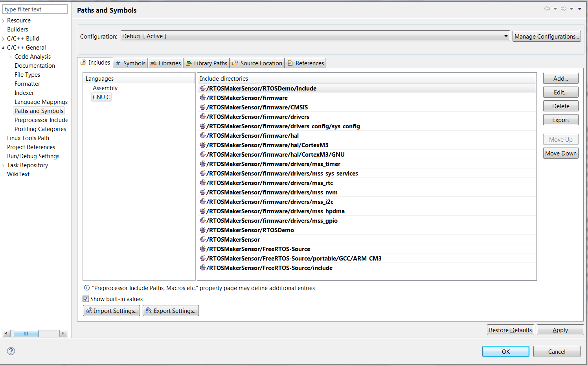This screenshot has width=588, height=366.
Task: Click the sidebar horizontal scrollbar thumb
Action: tap(26, 333)
